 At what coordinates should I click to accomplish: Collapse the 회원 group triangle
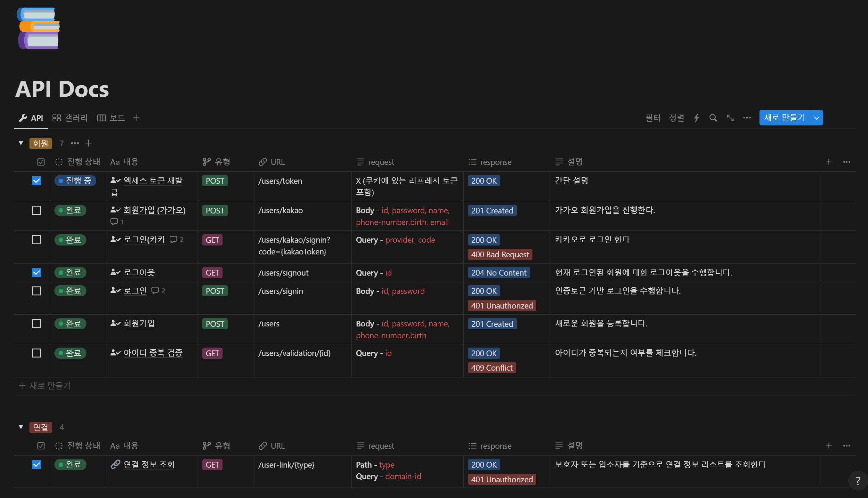[21, 143]
